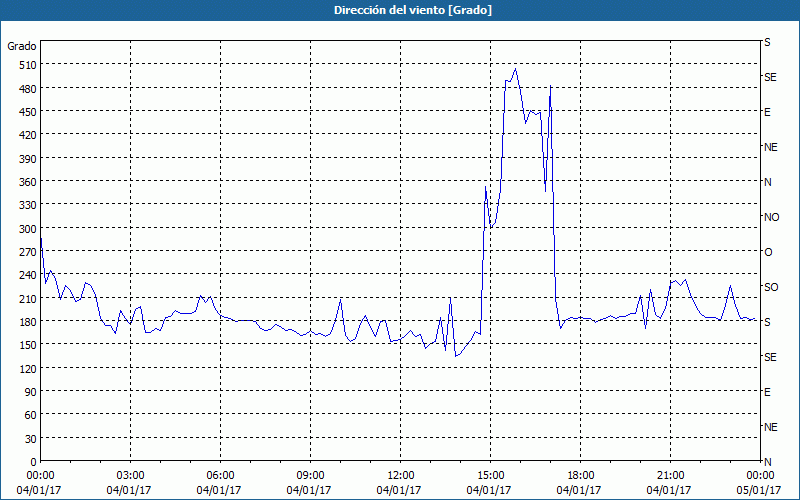Pick the 330 tick label
800x500 pixels.
28,205
